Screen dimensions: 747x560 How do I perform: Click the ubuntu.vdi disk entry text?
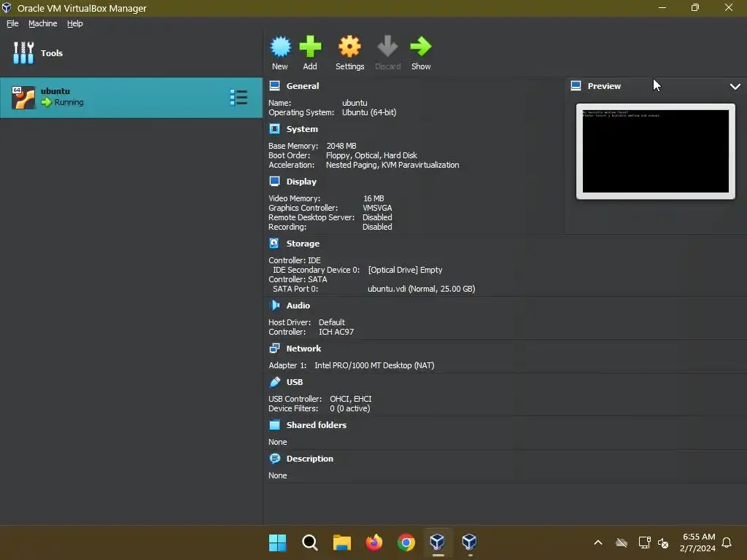[x=421, y=289]
